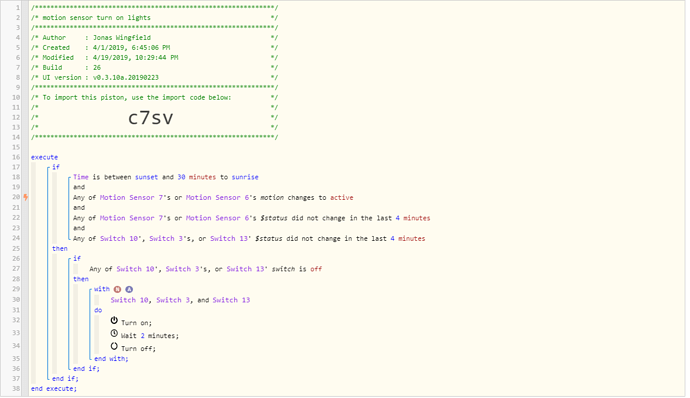
Task: Click the power icon beside Turn on
Action: point(114,321)
